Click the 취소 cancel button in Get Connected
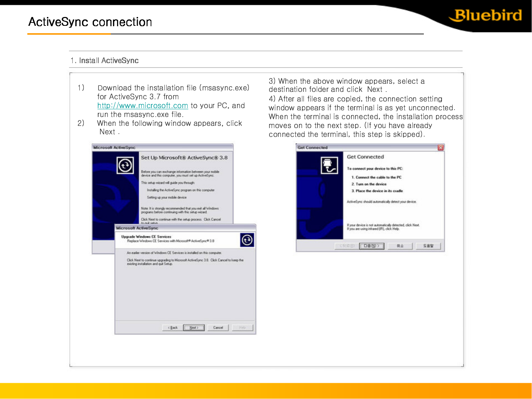The height and width of the screenshot is (399, 532). click(x=400, y=246)
